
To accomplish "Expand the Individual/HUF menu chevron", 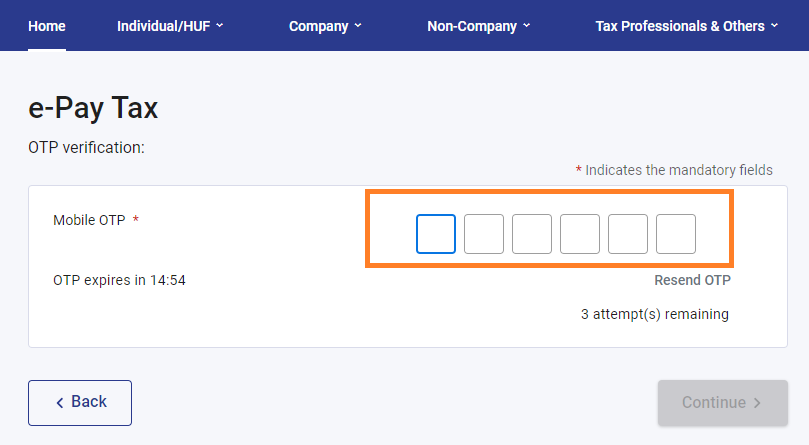I will [220, 26].
